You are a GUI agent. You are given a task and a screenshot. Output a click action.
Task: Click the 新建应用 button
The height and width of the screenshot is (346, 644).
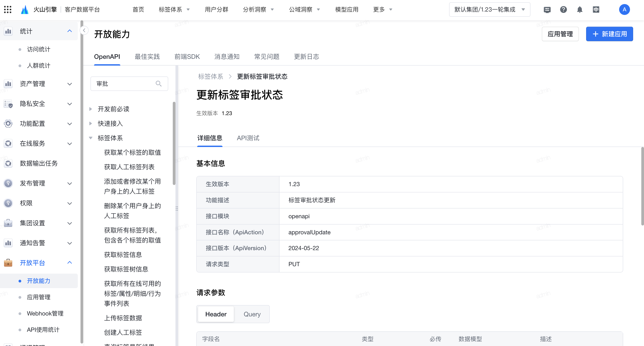[609, 34]
